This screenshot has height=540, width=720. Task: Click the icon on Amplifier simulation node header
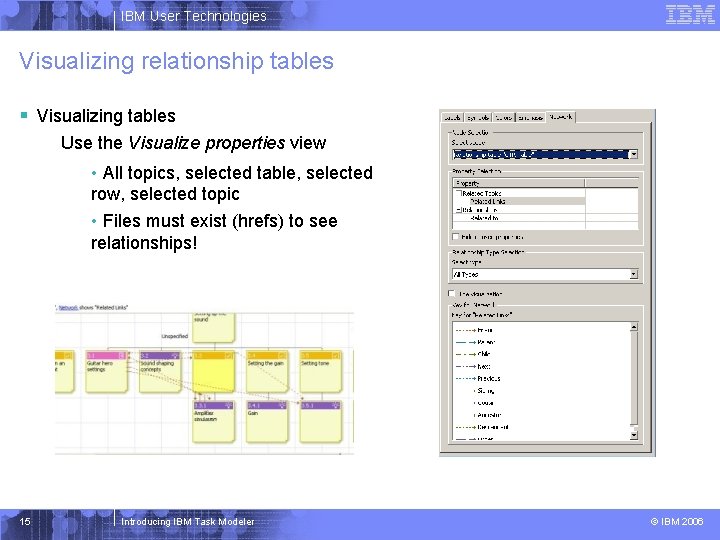pyautogui.click(x=229, y=405)
